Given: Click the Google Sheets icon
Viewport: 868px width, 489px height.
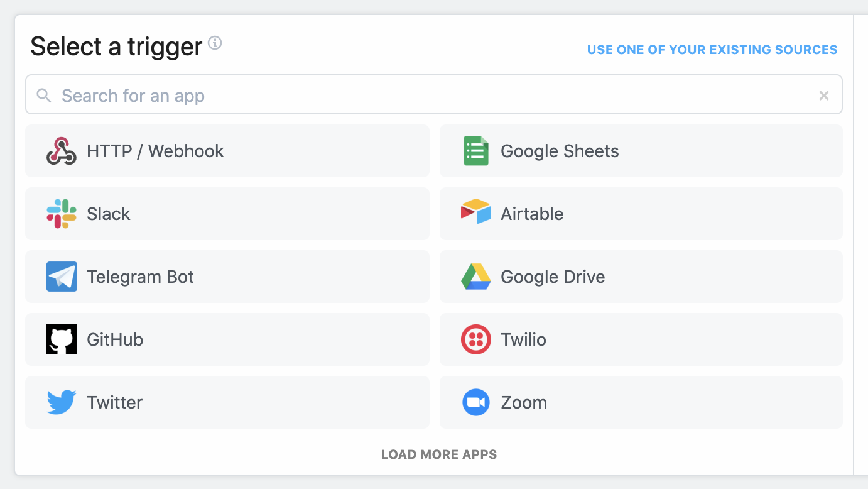Looking at the screenshot, I should pos(475,151).
